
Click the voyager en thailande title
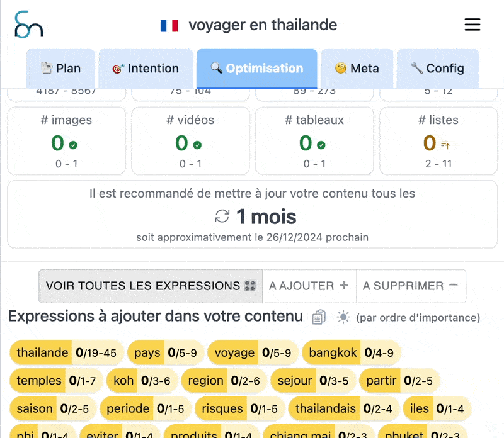pos(263,25)
